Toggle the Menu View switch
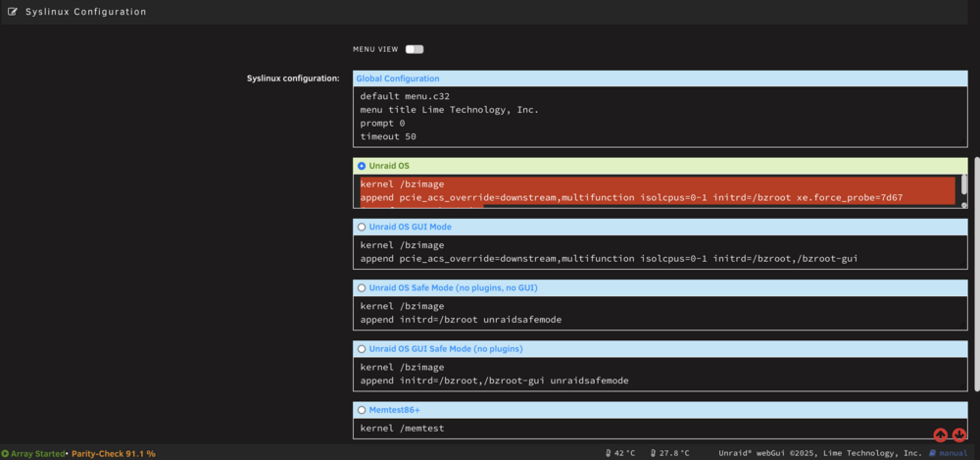Image resolution: width=980 pixels, height=460 pixels. coord(415,49)
